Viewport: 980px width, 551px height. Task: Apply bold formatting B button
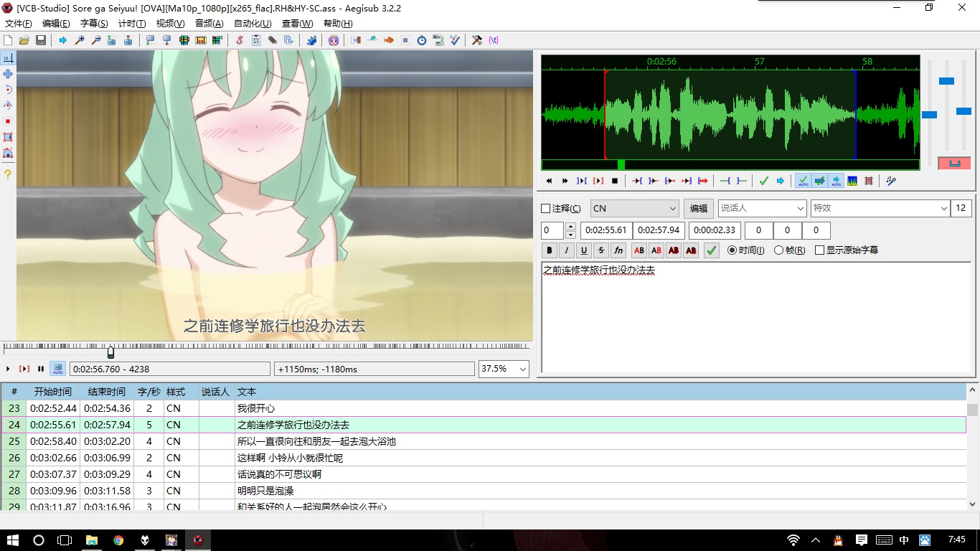(x=550, y=250)
